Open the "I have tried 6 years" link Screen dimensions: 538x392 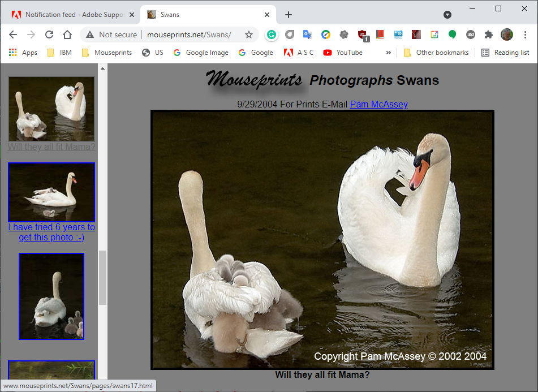[x=51, y=232]
